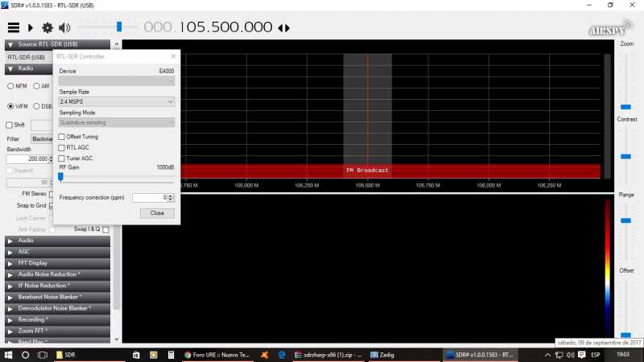Enable the RTL AGC checkbox
Screen dimensions: 644x362
coord(62,147)
